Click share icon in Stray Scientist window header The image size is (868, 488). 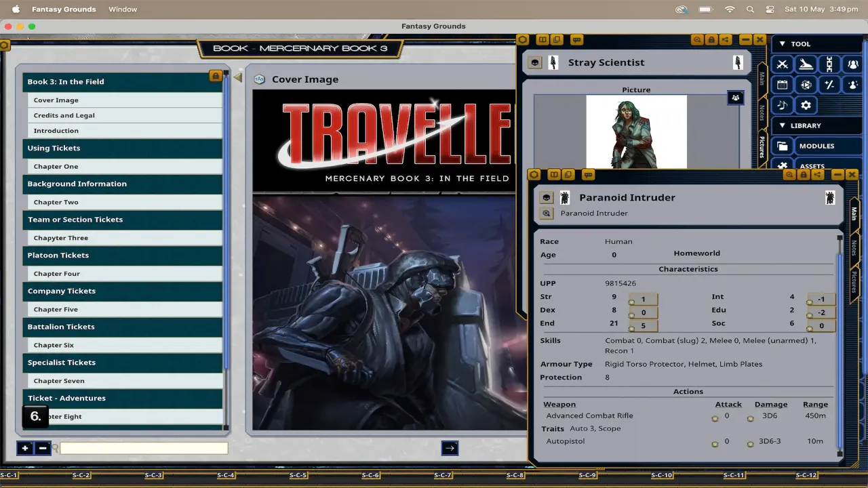(726, 40)
